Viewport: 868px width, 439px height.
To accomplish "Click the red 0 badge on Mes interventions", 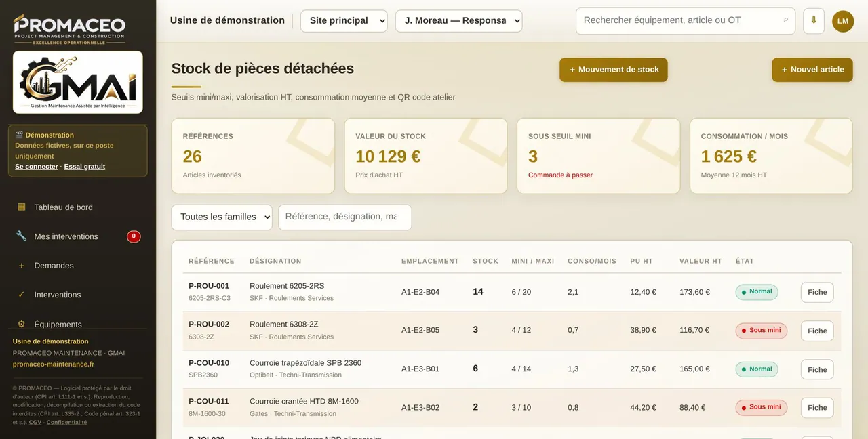I will 134,236.
